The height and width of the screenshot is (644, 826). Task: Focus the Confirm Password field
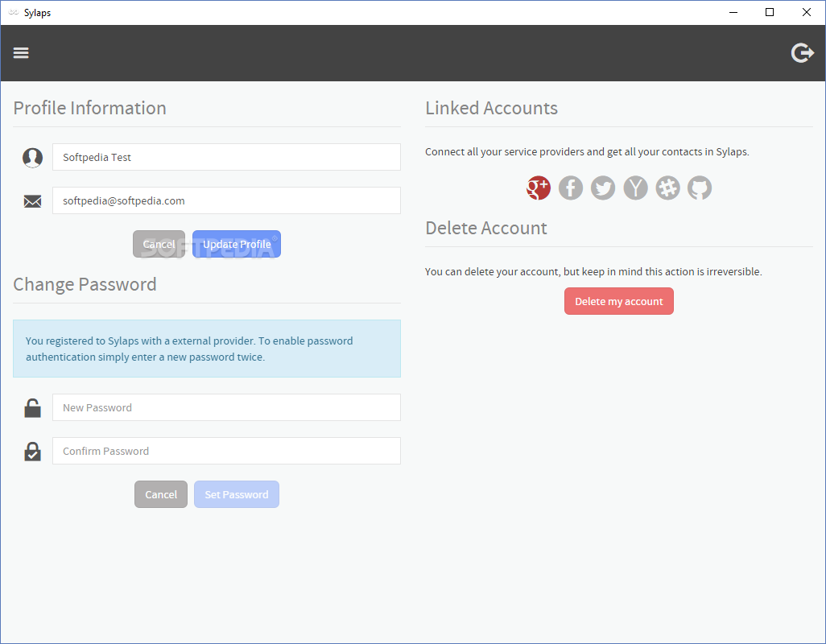coord(226,452)
